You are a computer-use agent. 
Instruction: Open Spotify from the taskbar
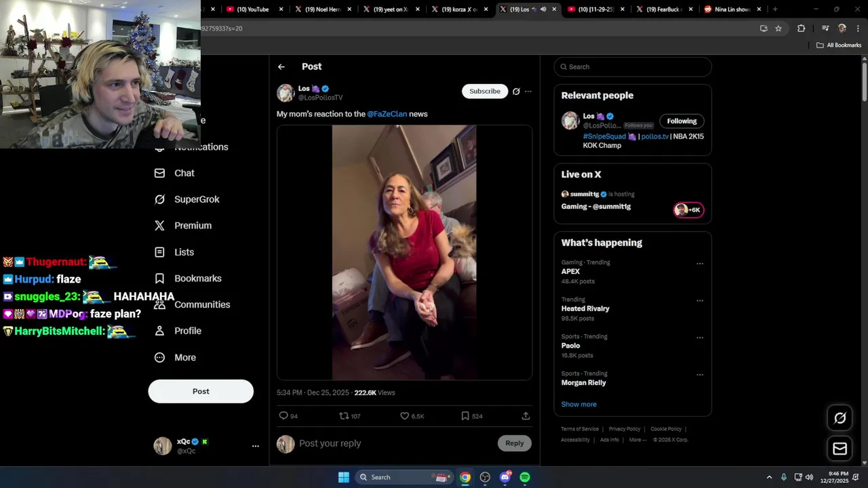(525, 477)
